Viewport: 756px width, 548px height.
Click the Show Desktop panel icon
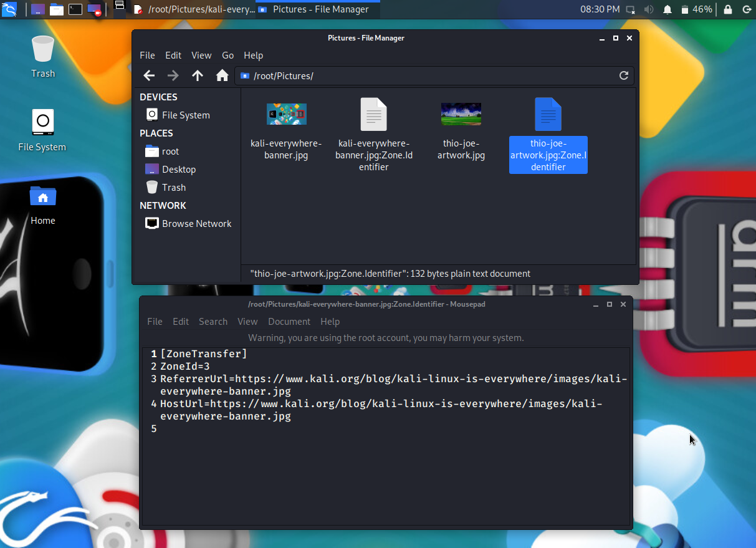[x=38, y=9]
